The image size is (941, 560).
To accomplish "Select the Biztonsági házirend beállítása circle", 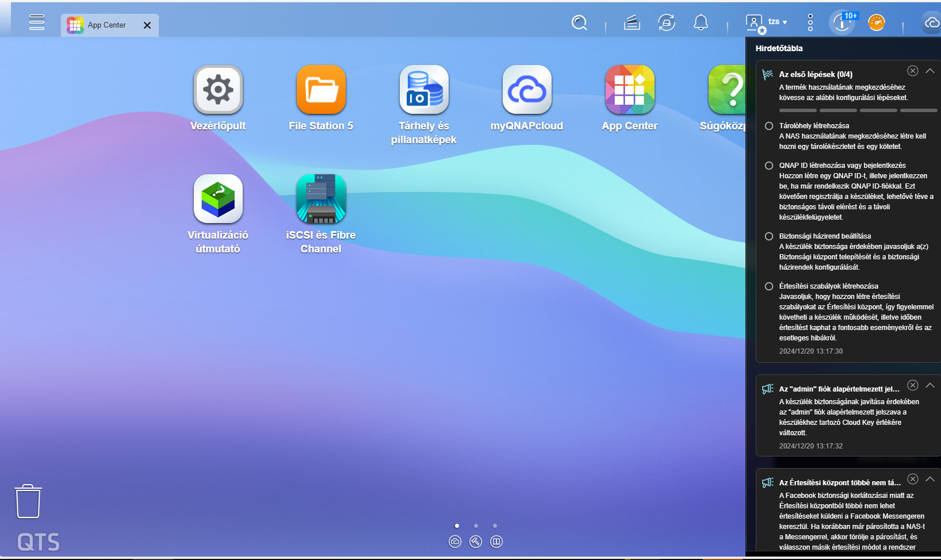I will (x=769, y=236).
